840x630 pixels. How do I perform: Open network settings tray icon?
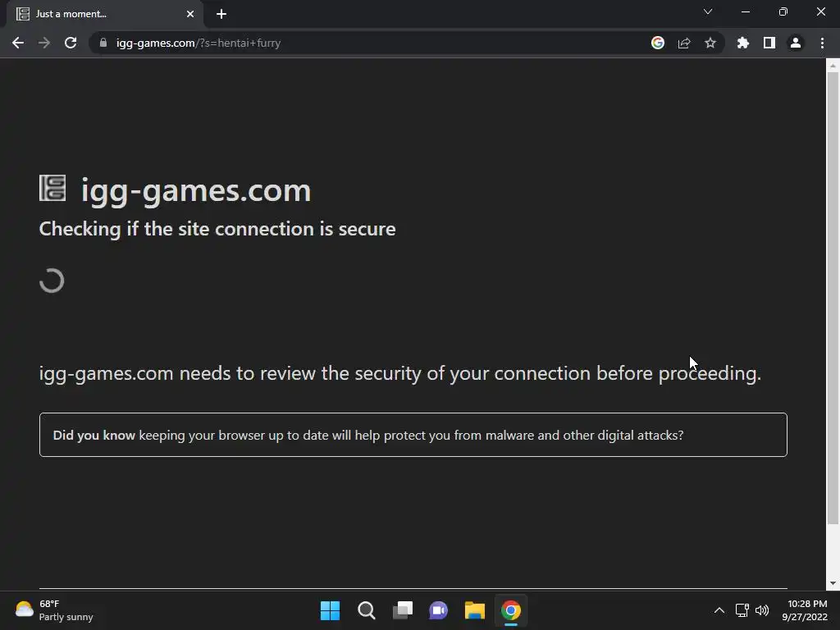coord(742,610)
